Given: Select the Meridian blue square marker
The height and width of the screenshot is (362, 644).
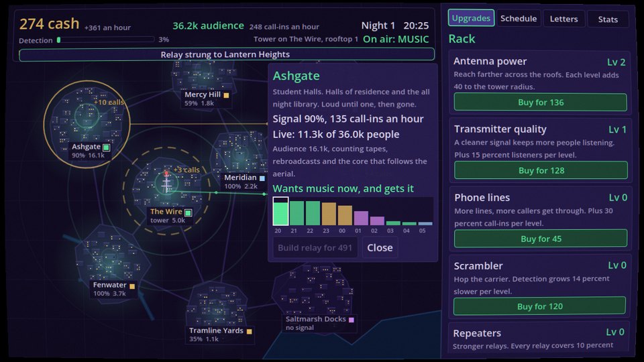Looking at the screenshot, I should pyautogui.click(x=262, y=178).
